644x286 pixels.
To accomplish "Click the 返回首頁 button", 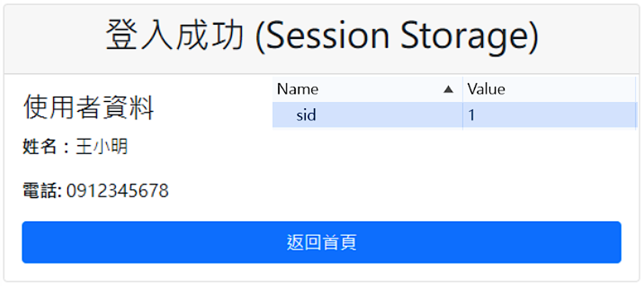I will [321, 242].
